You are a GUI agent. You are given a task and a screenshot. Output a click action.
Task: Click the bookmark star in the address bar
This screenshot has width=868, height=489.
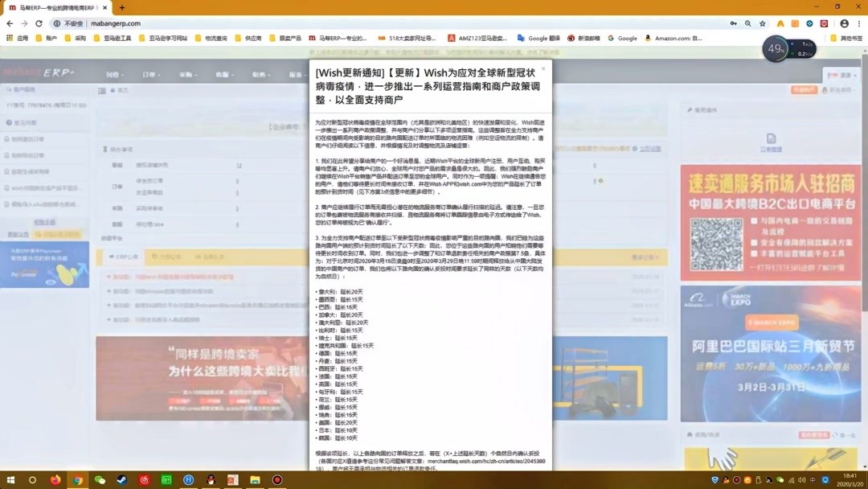763,23
